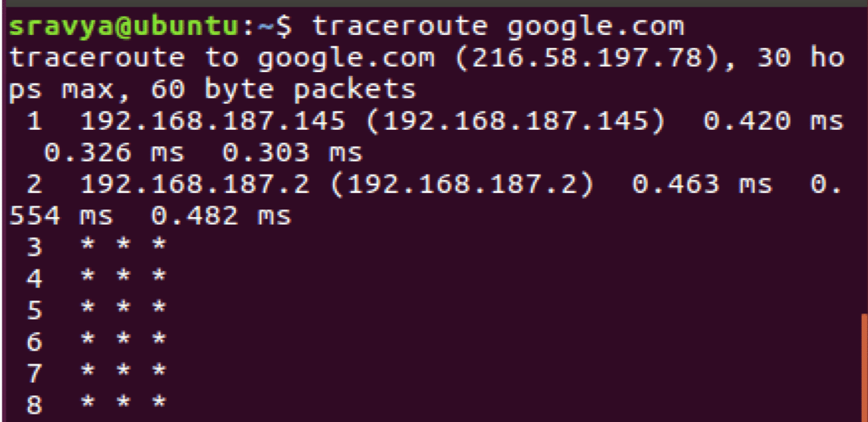
Task: Click hop number 5 in the output
Action: 35,310
